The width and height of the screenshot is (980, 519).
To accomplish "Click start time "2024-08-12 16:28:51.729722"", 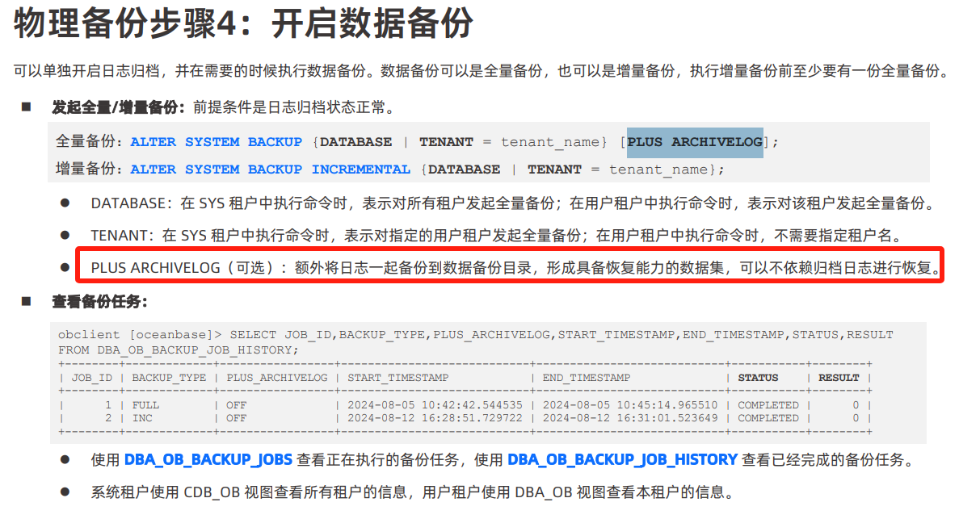I will pyautogui.click(x=435, y=418).
